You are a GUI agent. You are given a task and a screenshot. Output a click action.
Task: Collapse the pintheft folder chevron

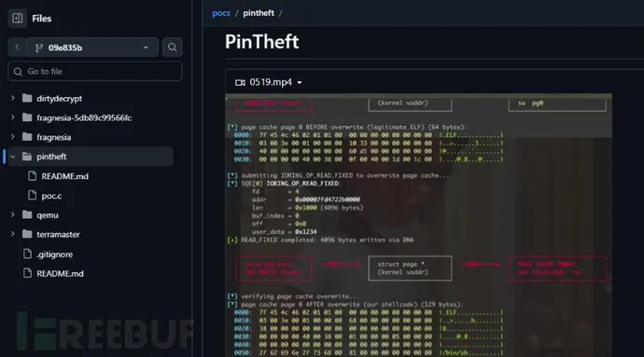pyautogui.click(x=13, y=157)
